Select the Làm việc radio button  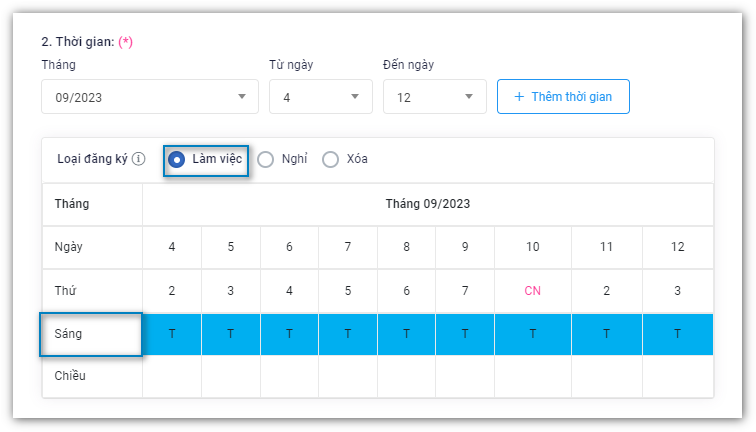177,159
